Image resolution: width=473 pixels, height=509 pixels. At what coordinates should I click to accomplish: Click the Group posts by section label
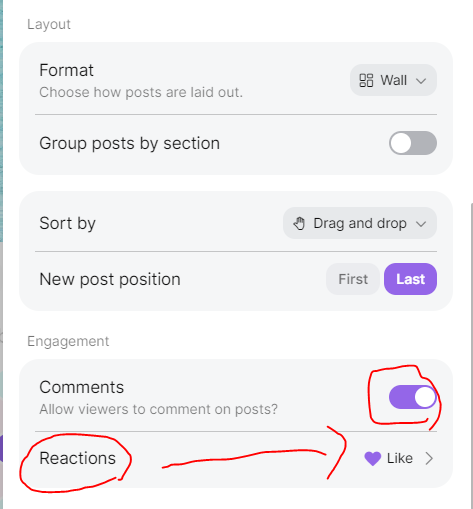coord(129,143)
